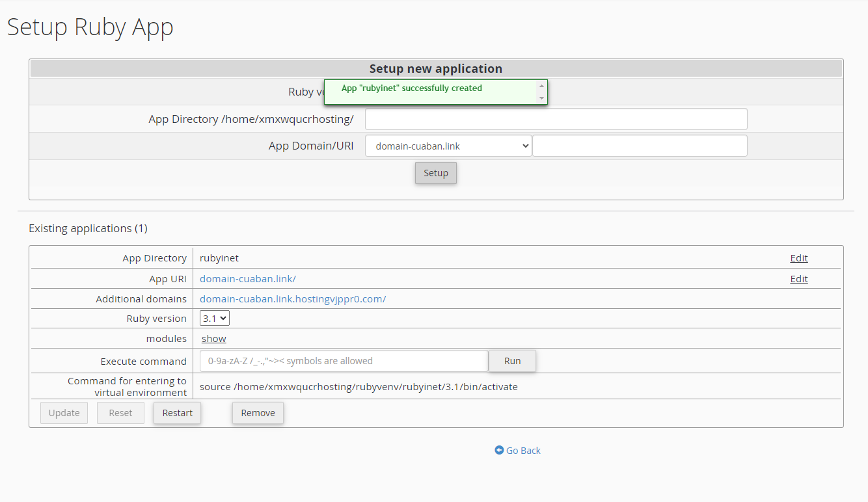Click the 'Ruby version' row label
The width and height of the screenshot is (868, 502).
point(157,319)
